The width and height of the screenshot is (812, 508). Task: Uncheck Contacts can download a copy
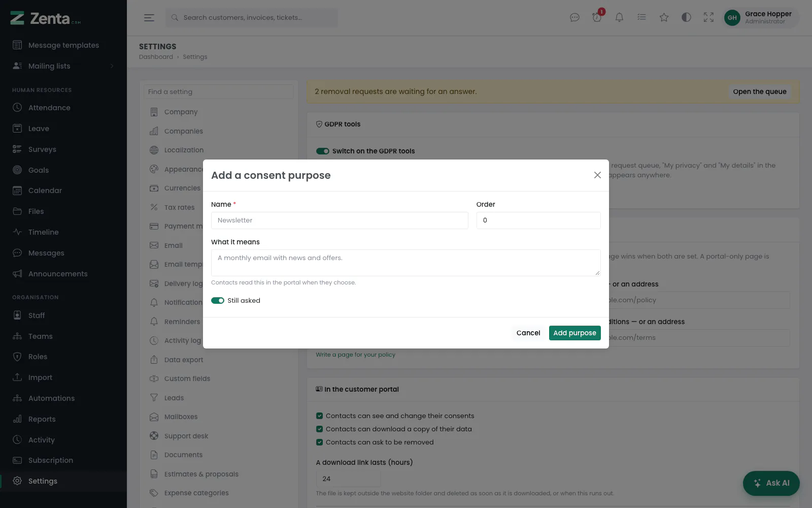pyautogui.click(x=319, y=429)
